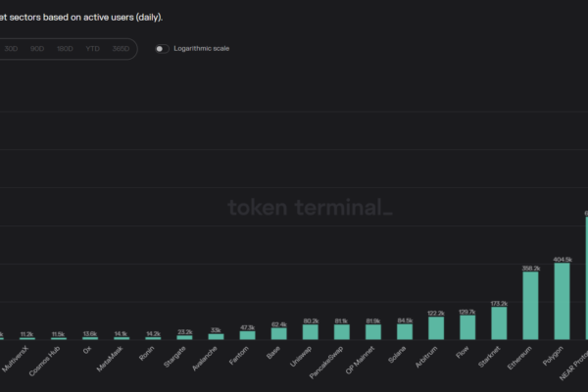Image resolution: width=588 pixels, height=392 pixels.
Task: Click the Flow bar showing 129.7k
Action: click(x=467, y=327)
